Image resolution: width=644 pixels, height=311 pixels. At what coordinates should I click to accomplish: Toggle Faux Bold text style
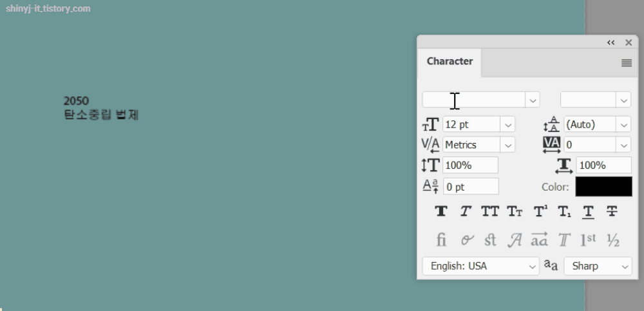[x=441, y=212]
